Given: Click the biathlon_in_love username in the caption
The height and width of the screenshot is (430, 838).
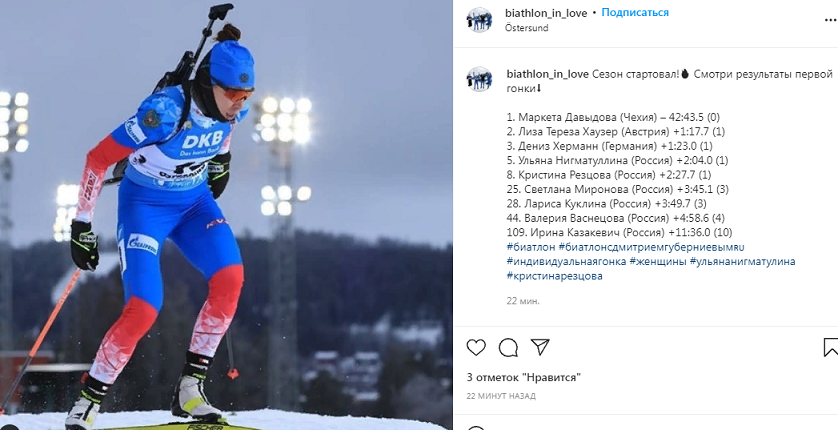Looking at the screenshot, I should [x=547, y=74].
